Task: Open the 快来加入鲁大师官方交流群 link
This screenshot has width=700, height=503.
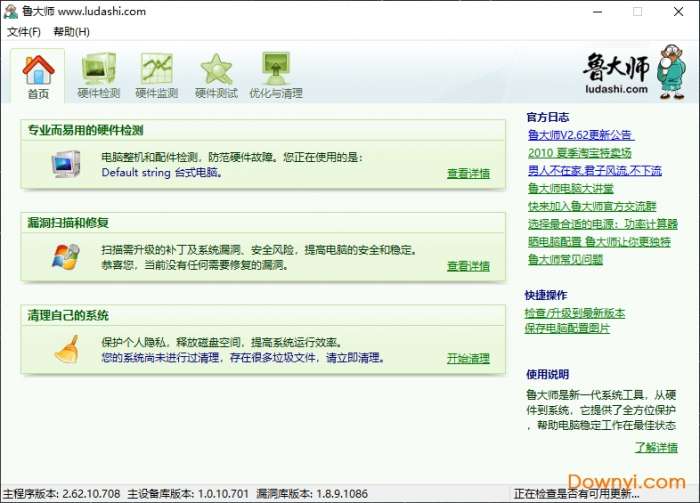Action: click(x=592, y=206)
